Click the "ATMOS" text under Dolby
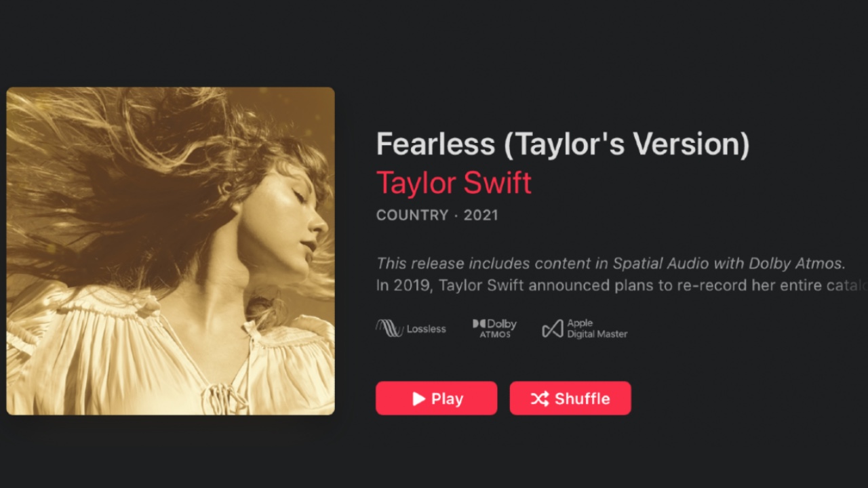This screenshot has height=488, width=868. [x=495, y=334]
